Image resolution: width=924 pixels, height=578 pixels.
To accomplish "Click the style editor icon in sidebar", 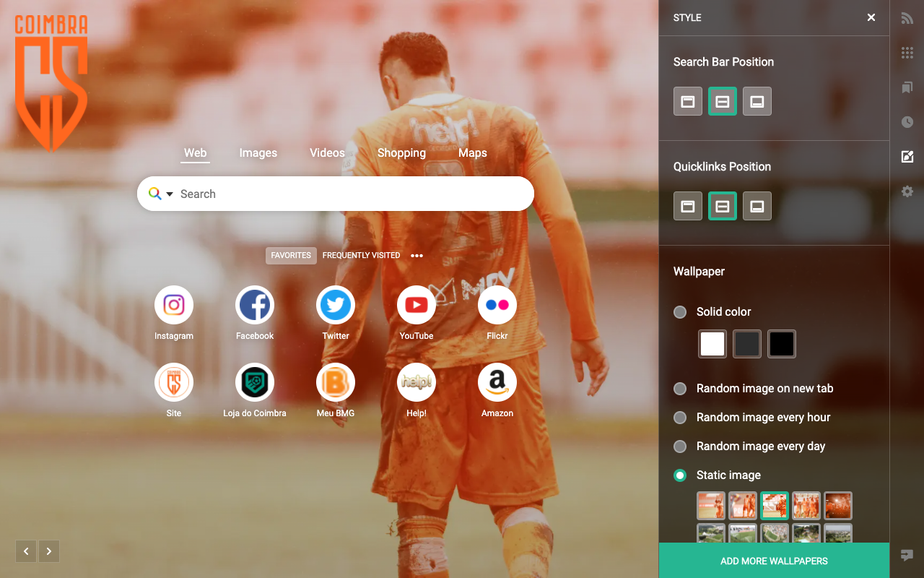I will pyautogui.click(x=907, y=157).
